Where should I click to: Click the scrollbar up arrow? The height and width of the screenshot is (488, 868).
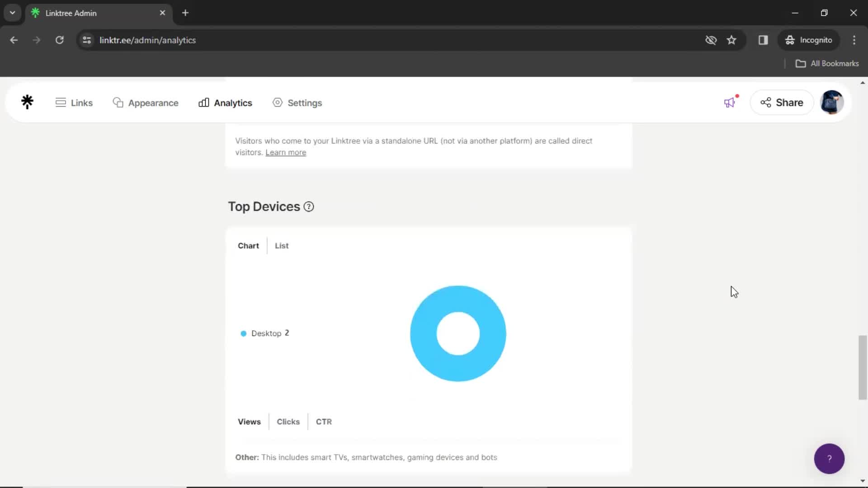pos(863,83)
